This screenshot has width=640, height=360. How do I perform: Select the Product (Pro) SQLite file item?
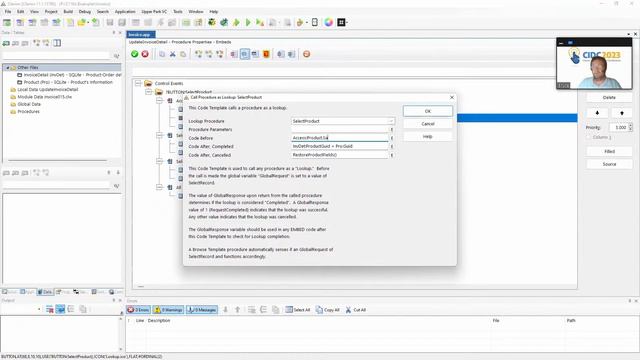(x=65, y=82)
